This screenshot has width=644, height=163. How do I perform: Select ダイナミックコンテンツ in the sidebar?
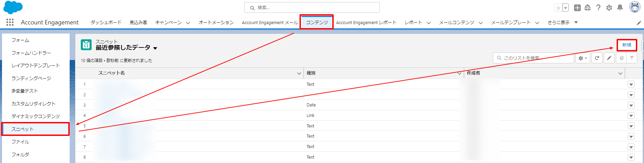click(x=35, y=116)
